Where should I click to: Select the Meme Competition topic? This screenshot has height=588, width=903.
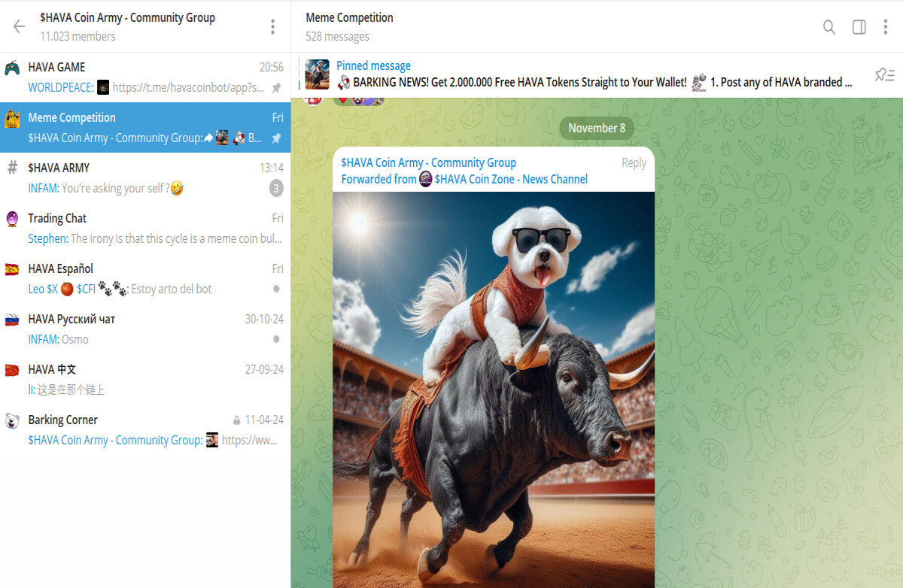(145, 127)
